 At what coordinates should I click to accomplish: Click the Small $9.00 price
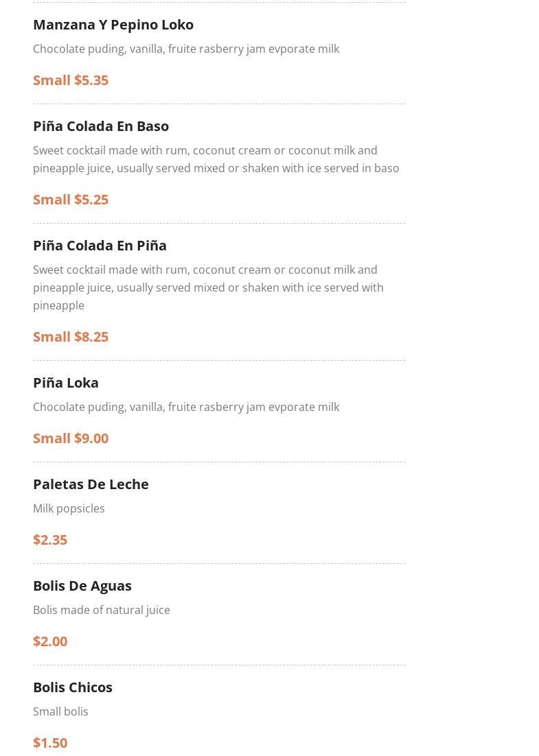click(71, 438)
